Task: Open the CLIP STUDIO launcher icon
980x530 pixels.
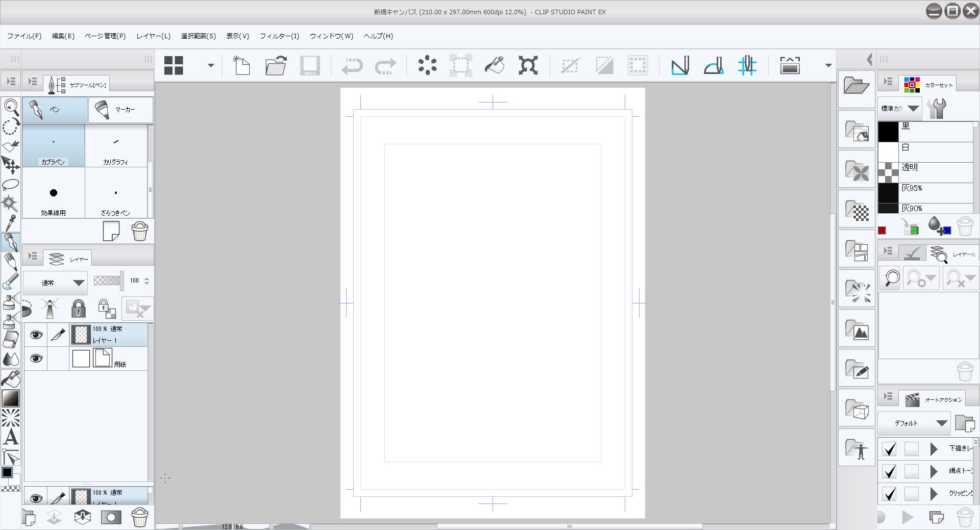Action: point(174,66)
